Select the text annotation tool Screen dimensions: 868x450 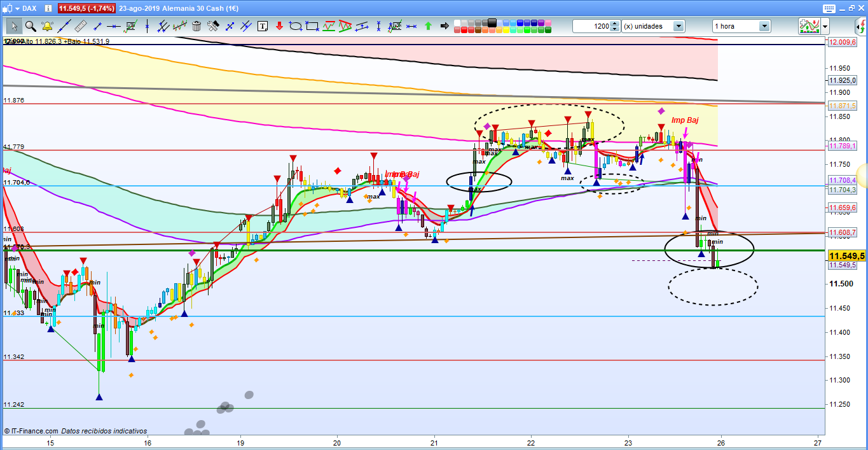[x=263, y=26]
